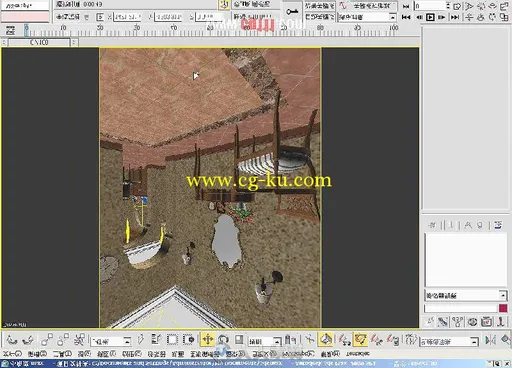
Task: Open the Select by Name list icon
Action: pos(156,340)
